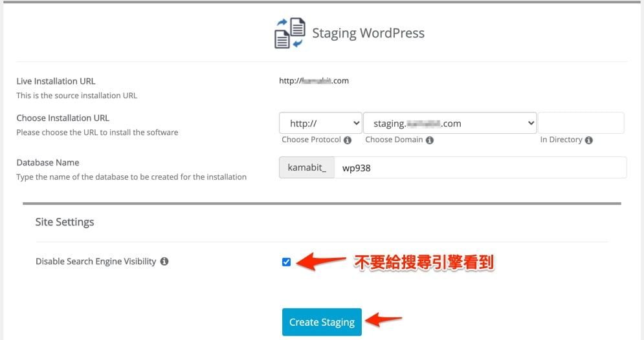644x340 pixels.
Task: Click the Choose Installation URL label
Action: (x=63, y=118)
